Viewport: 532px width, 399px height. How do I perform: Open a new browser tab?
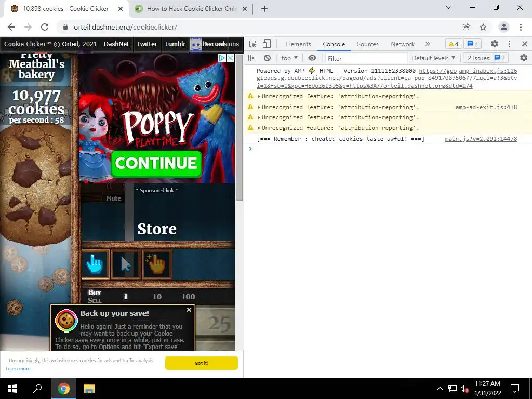click(x=264, y=9)
